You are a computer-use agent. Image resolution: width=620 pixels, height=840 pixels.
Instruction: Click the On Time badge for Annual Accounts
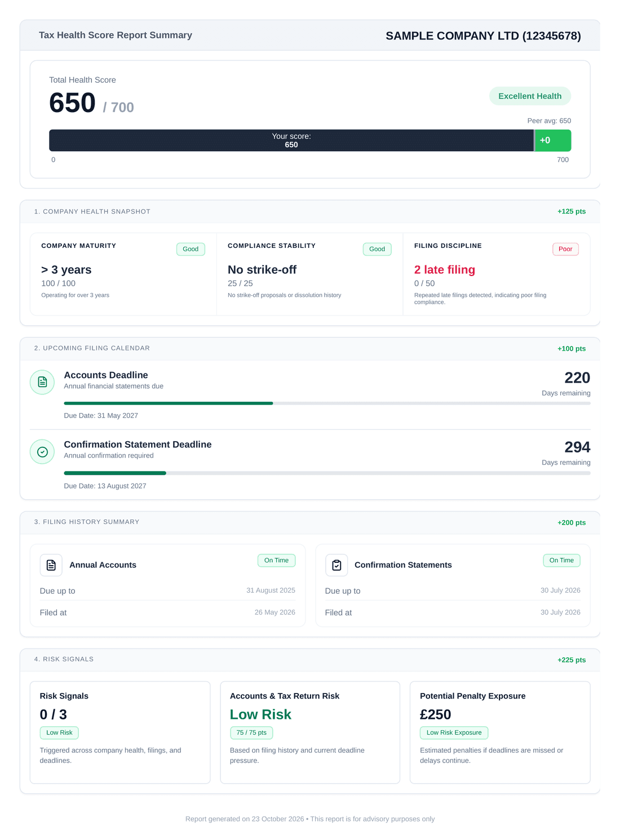276,561
